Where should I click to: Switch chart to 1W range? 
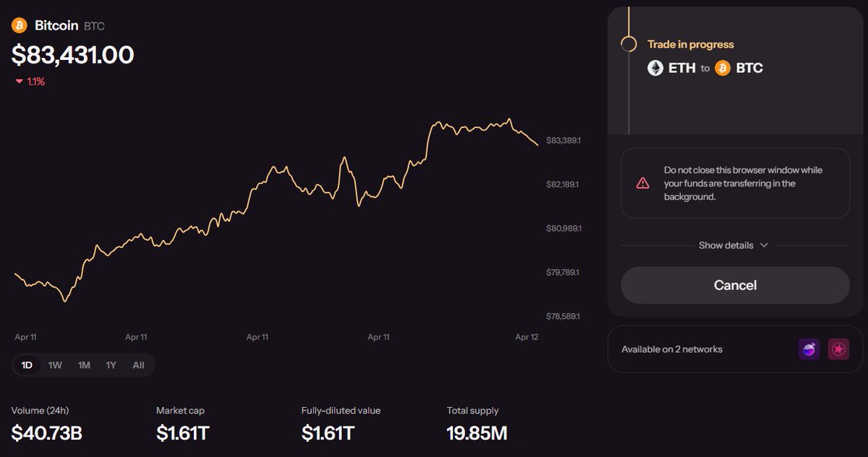point(55,365)
